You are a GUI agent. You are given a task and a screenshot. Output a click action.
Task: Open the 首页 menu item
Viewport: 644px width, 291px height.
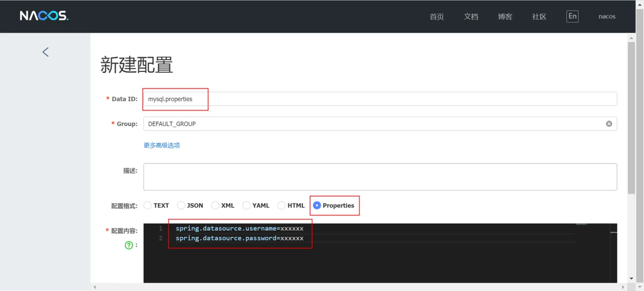(437, 17)
